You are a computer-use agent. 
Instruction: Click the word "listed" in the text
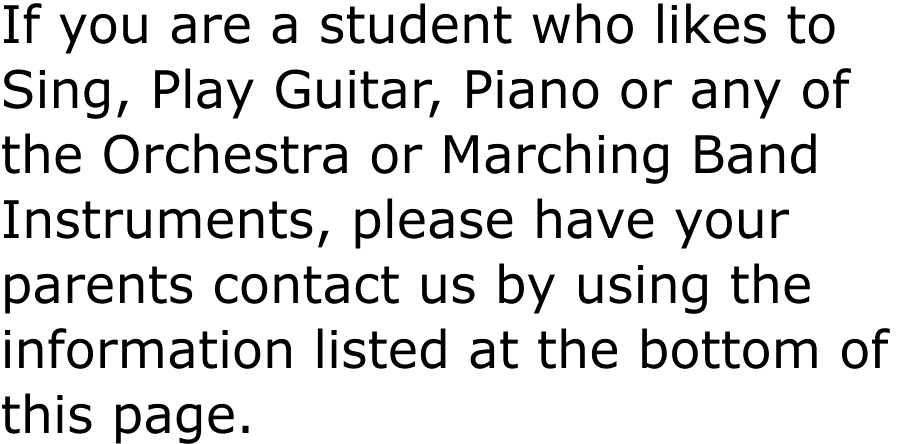click(381, 350)
